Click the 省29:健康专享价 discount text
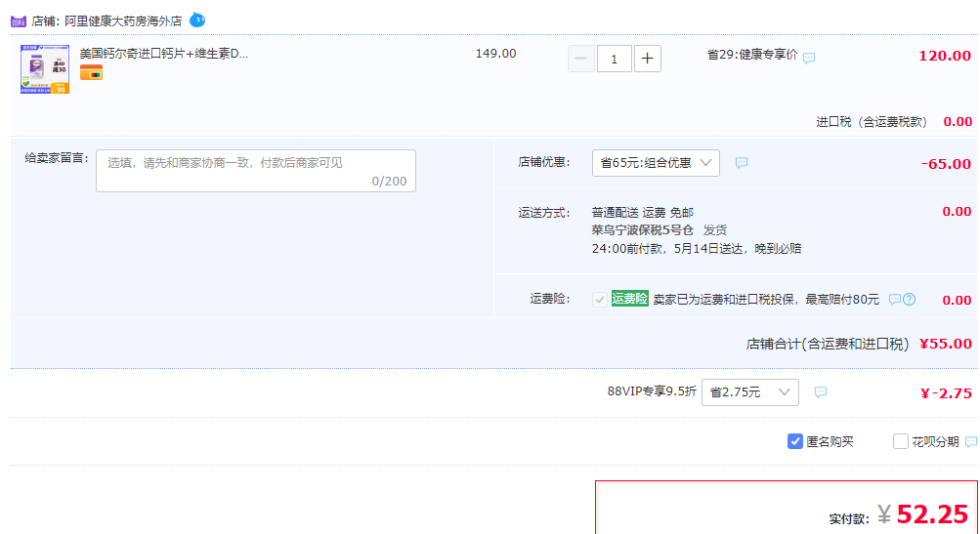 (752, 55)
